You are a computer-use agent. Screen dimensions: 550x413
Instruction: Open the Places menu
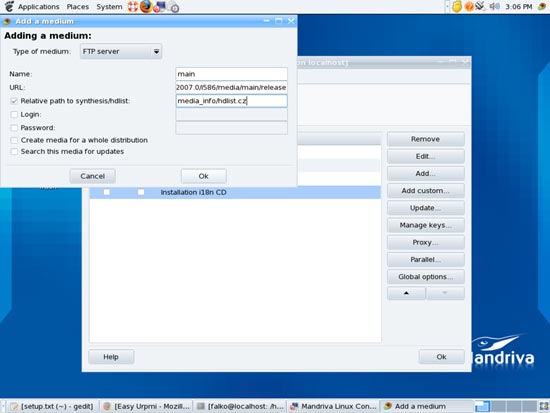click(x=78, y=7)
